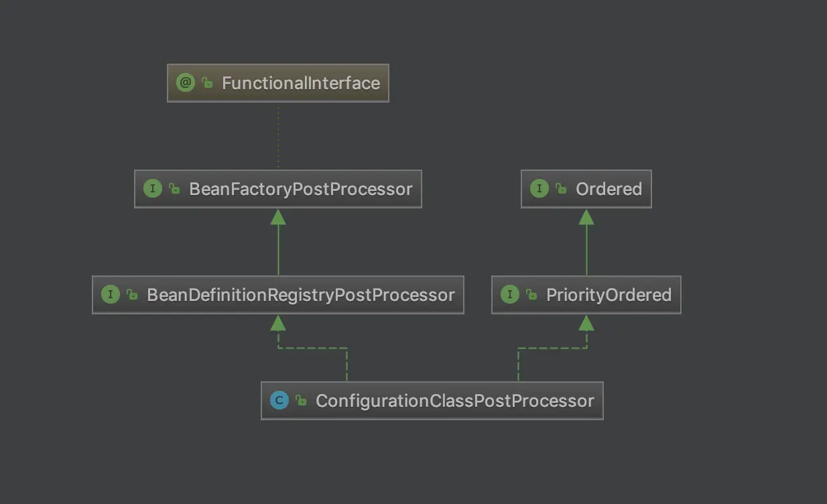Select the BeanFactoryPostProcessor node label

[301, 189]
